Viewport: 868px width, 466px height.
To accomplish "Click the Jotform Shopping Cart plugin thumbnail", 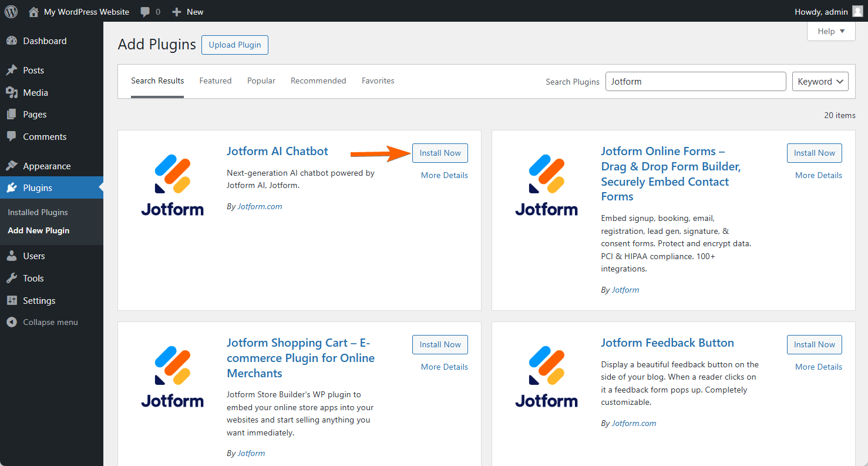I will click(x=172, y=377).
